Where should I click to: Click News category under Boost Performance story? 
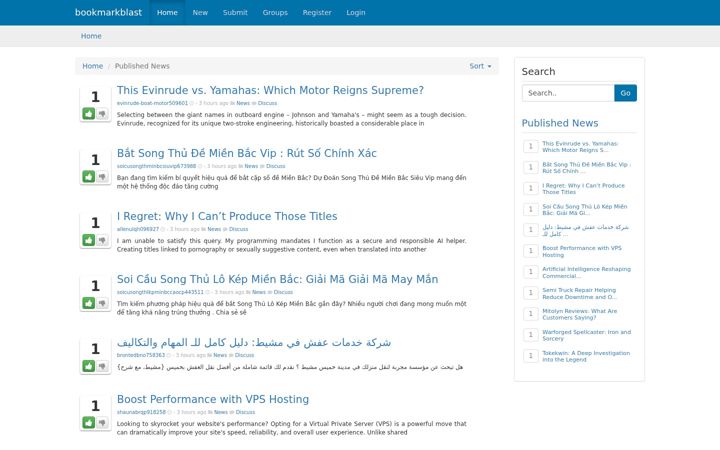(221, 412)
